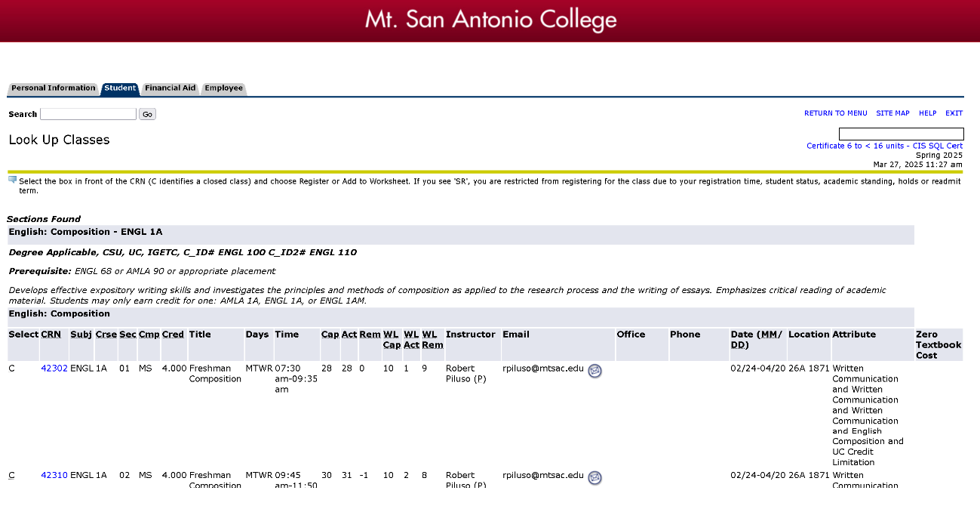
Task: Click the Mt. San Antonio College banner title
Action: tap(490, 20)
